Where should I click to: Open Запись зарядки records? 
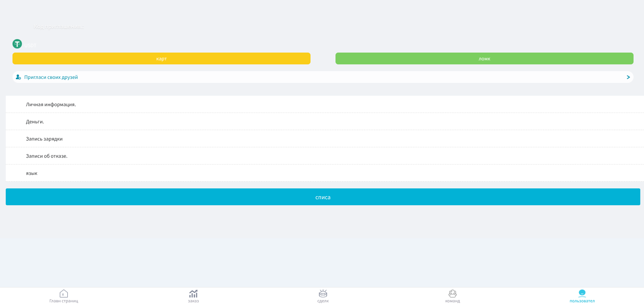point(325,139)
